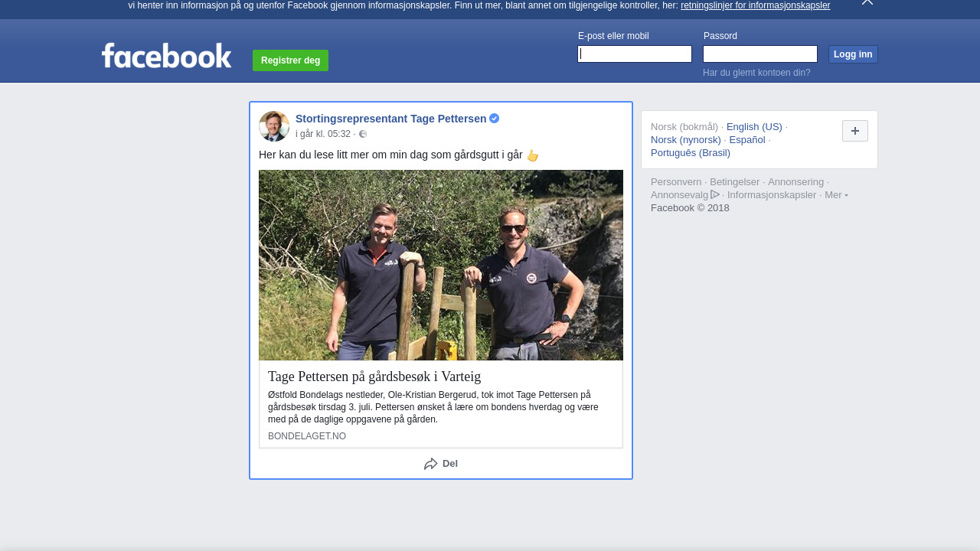Click the plus button for more languages

pyautogui.click(x=855, y=131)
